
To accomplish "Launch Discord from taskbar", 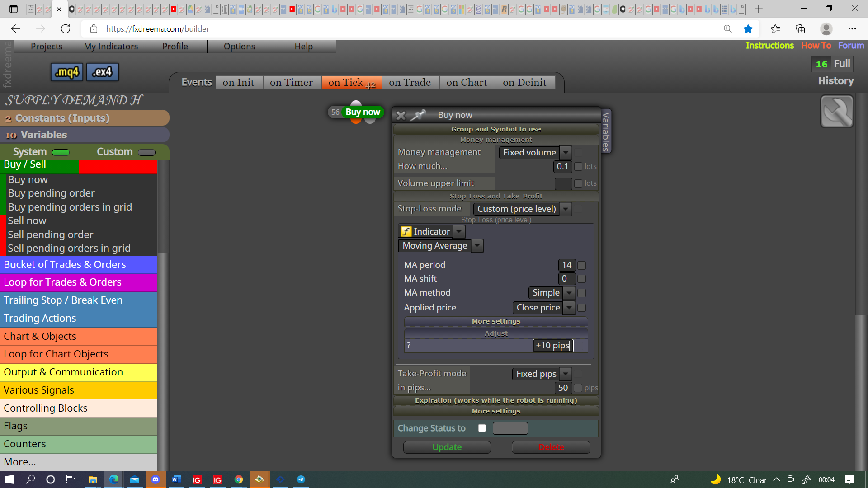I will point(156,479).
